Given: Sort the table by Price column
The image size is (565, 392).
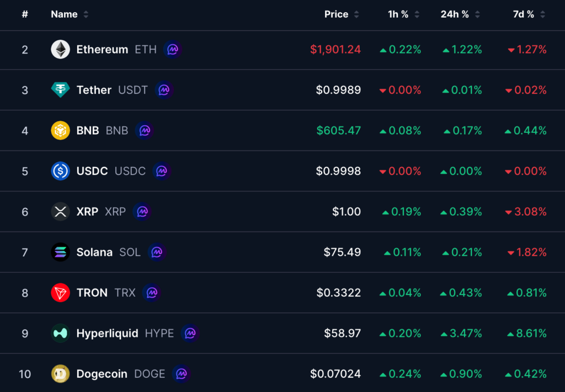Looking at the screenshot, I should click(341, 14).
